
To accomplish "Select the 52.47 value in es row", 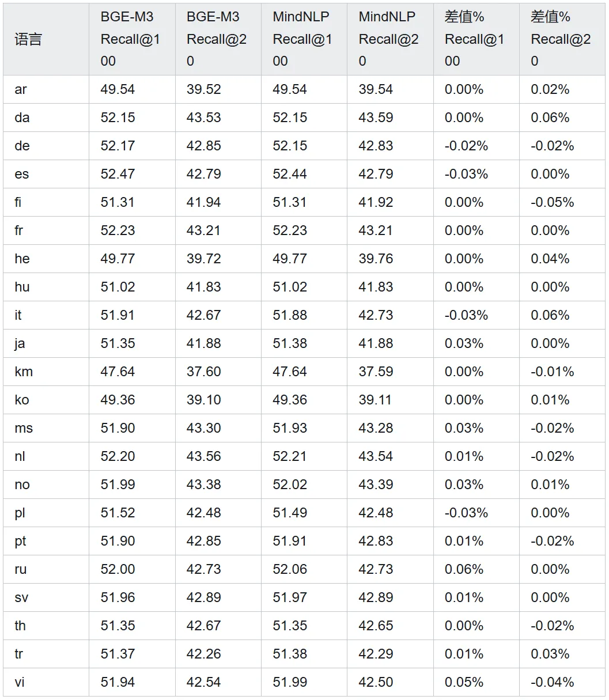I will click(118, 174).
